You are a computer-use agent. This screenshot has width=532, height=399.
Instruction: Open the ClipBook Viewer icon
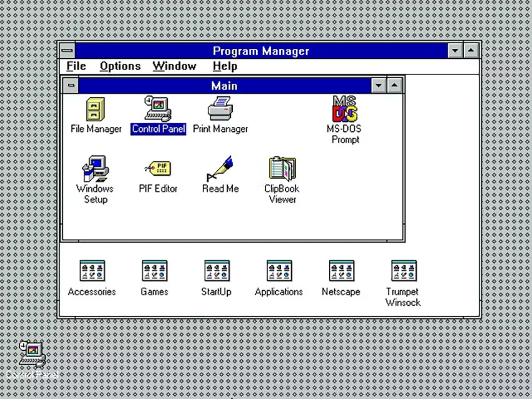pos(282,168)
